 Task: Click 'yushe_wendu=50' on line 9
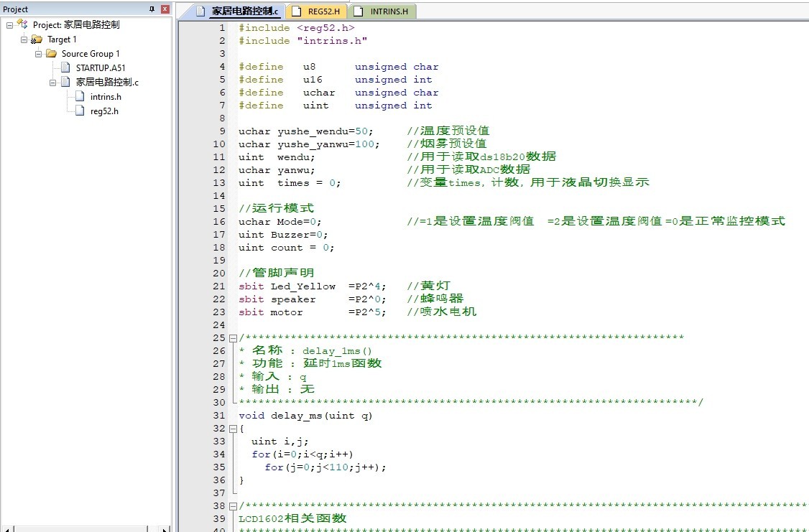[x=325, y=131]
